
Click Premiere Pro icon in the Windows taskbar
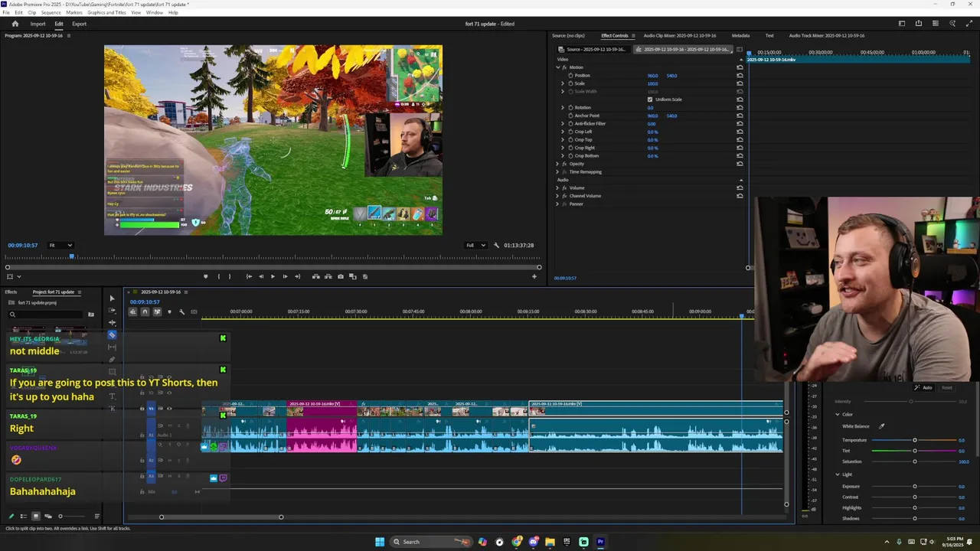(600, 542)
